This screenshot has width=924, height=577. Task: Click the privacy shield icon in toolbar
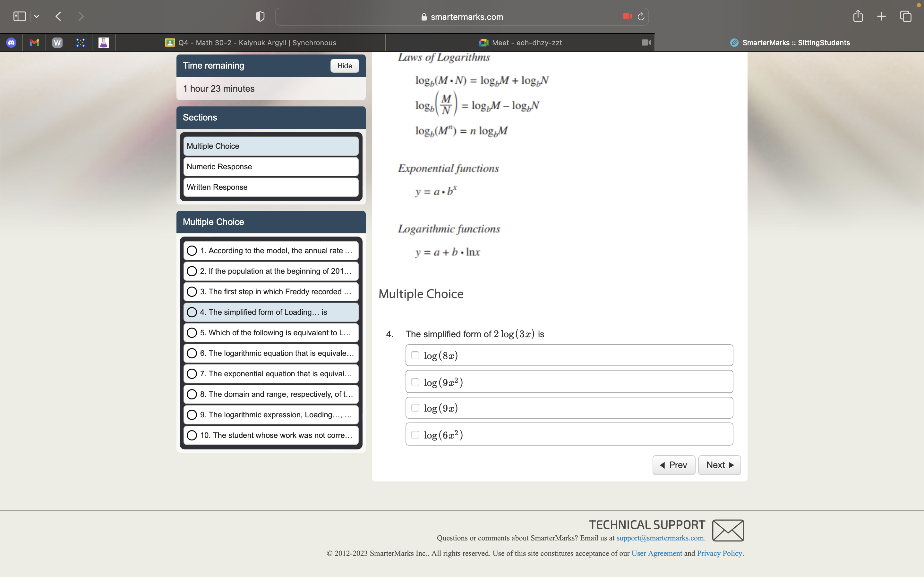click(259, 16)
